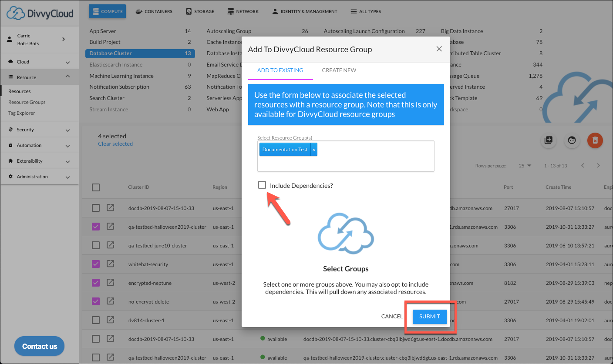613x364 pixels.
Task: Go to next page of results
Action: click(x=599, y=166)
